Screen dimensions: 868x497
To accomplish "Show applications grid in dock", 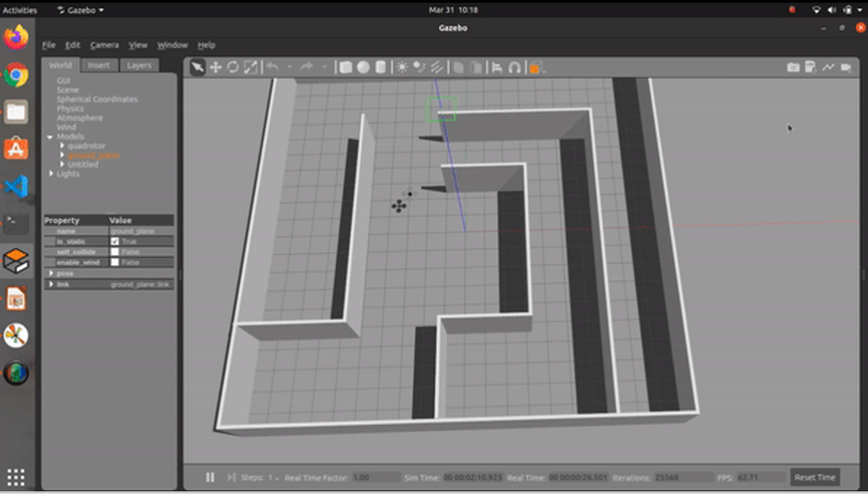I will (16, 477).
